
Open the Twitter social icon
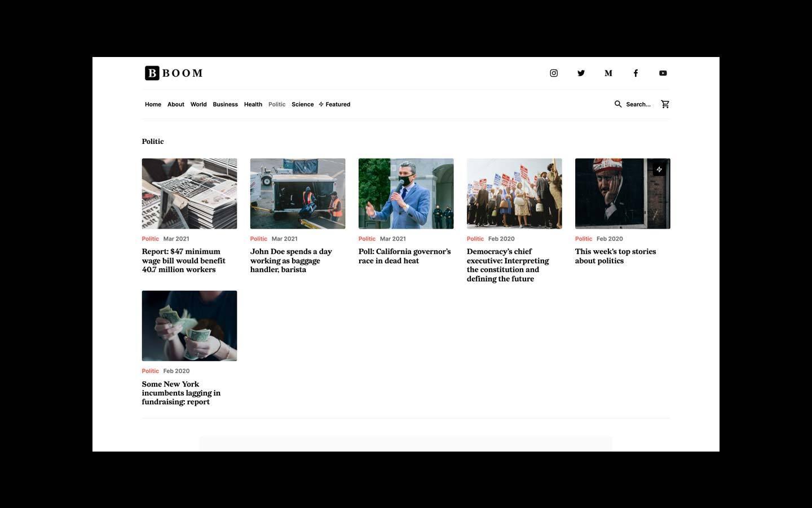tap(581, 73)
